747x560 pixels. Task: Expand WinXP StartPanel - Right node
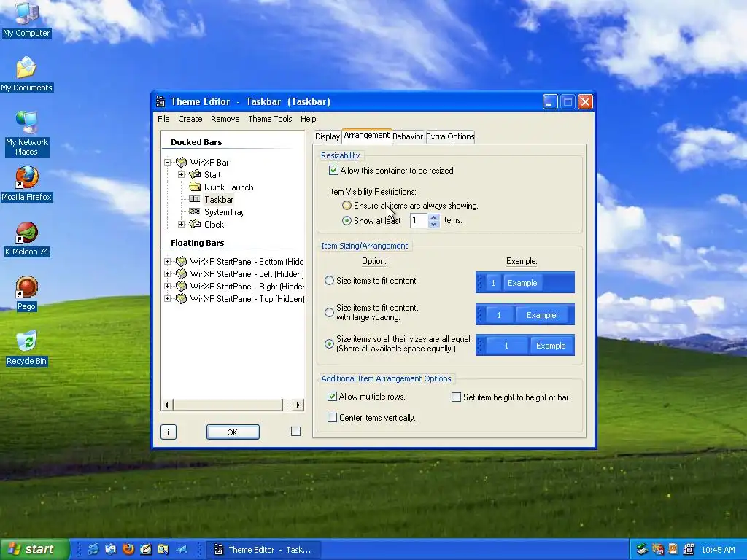(x=168, y=286)
